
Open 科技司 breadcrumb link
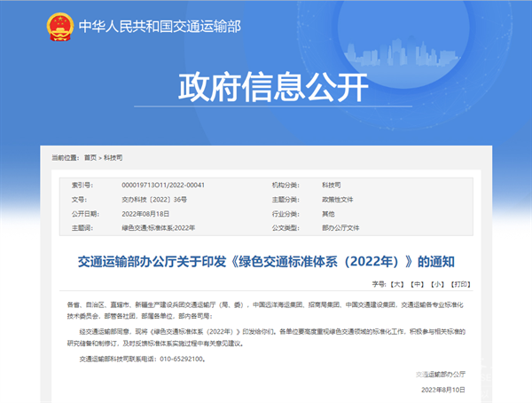pyautogui.click(x=113, y=156)
